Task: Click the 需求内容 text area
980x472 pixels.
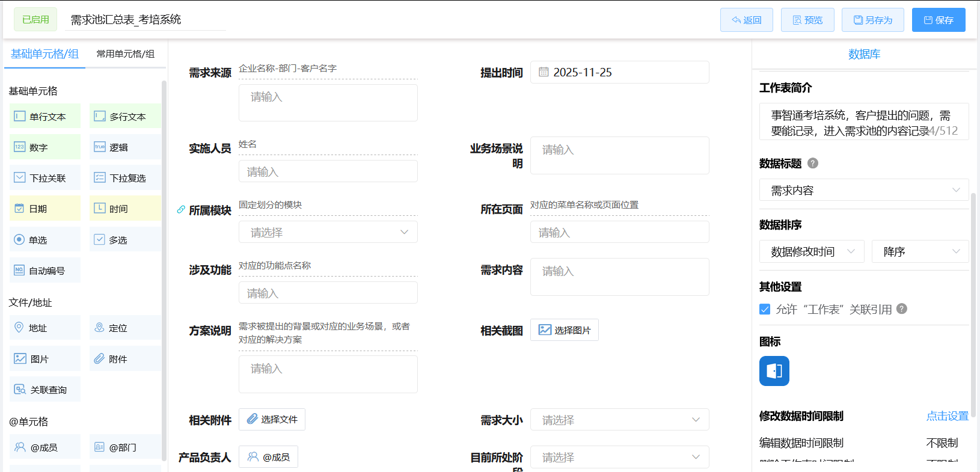Action: (x=620, y=277)
